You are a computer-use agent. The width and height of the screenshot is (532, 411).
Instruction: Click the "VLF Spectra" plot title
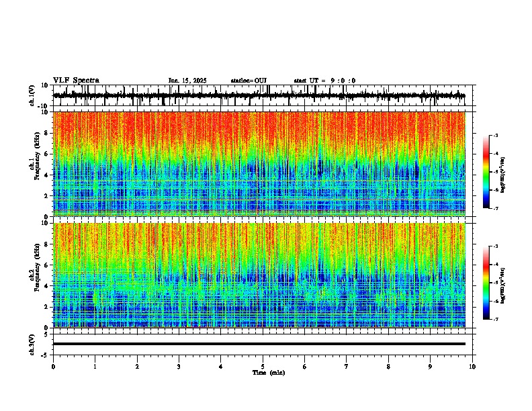click(x=76, y=81)
